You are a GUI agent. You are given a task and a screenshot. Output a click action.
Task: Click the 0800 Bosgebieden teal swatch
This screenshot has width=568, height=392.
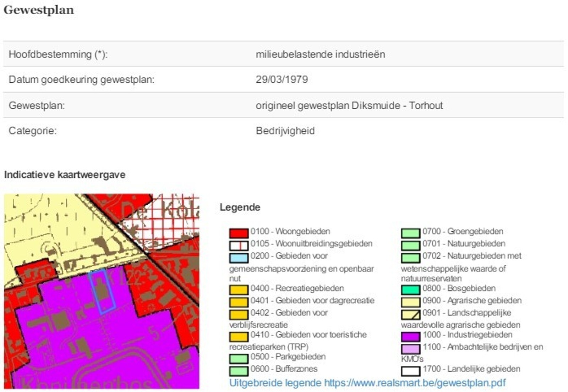(x=410, y=290)
